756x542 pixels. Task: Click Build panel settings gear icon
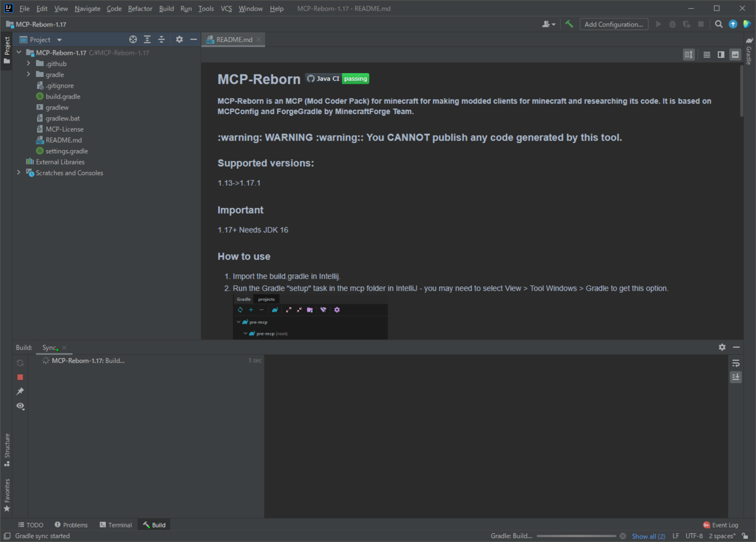coord(722,347)
